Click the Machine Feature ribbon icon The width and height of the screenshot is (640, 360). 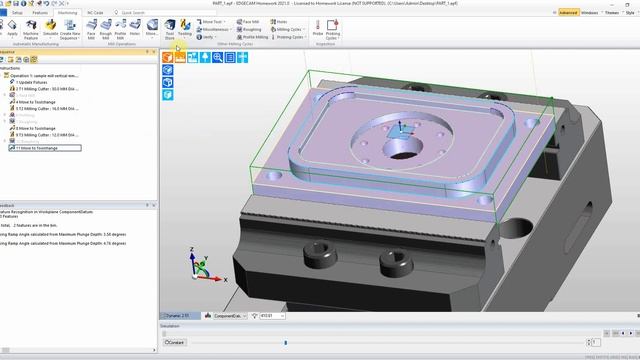click(x=31, y=29)
